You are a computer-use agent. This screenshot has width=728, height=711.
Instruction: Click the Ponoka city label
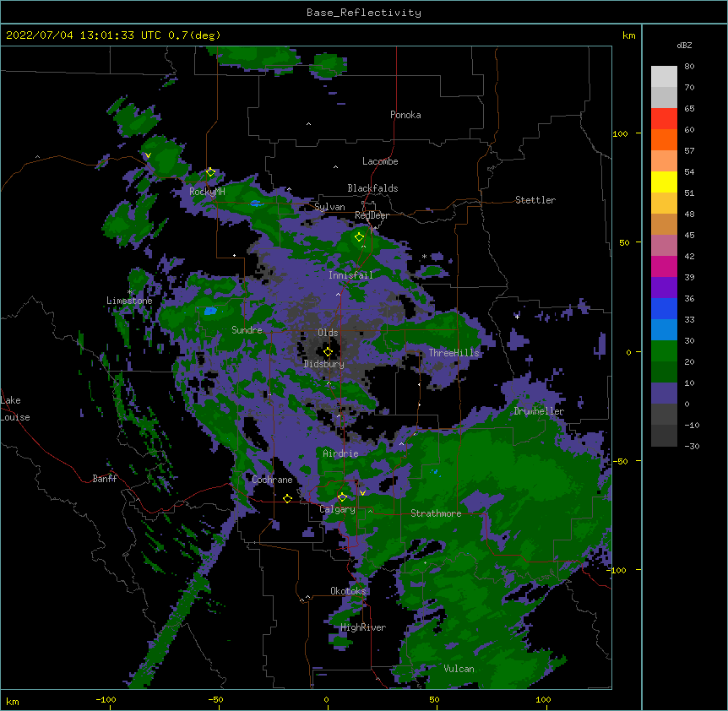pos(405,115)
